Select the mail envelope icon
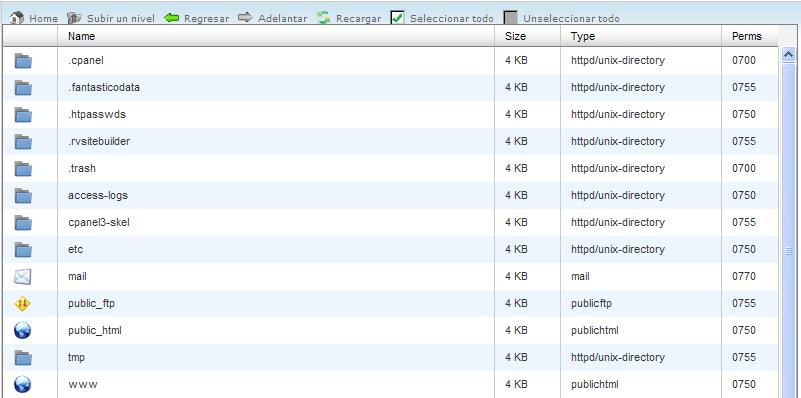Viewport: 801px width, 398px height. pos(22,276)
